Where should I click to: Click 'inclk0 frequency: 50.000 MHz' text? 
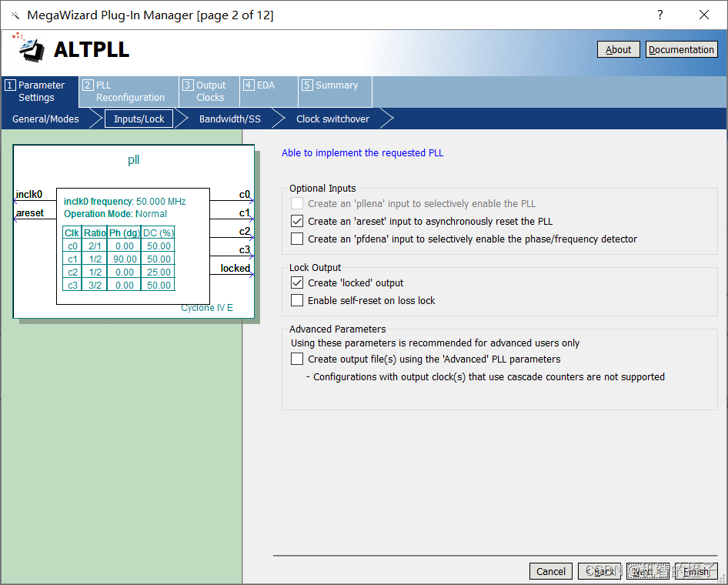(125, 201)
